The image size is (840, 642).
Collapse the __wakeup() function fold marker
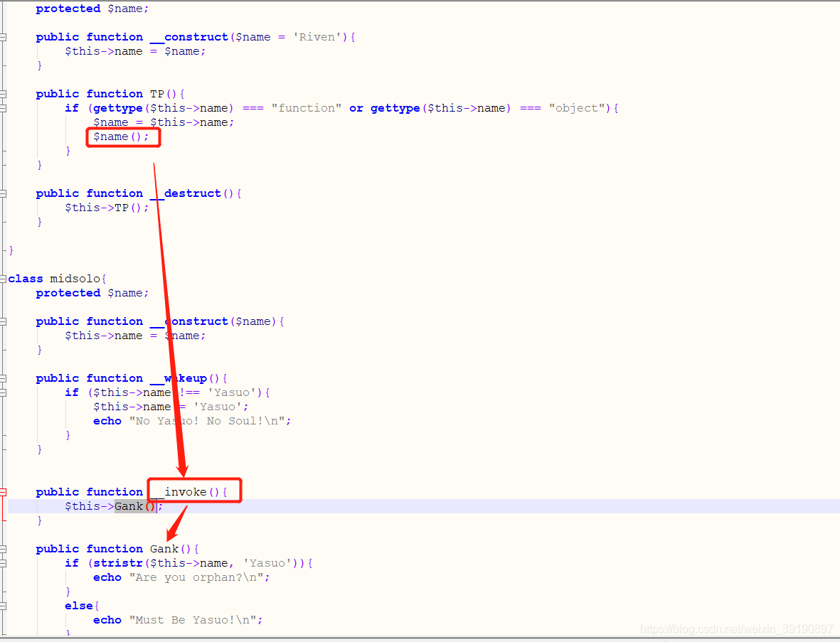point(3,378)
